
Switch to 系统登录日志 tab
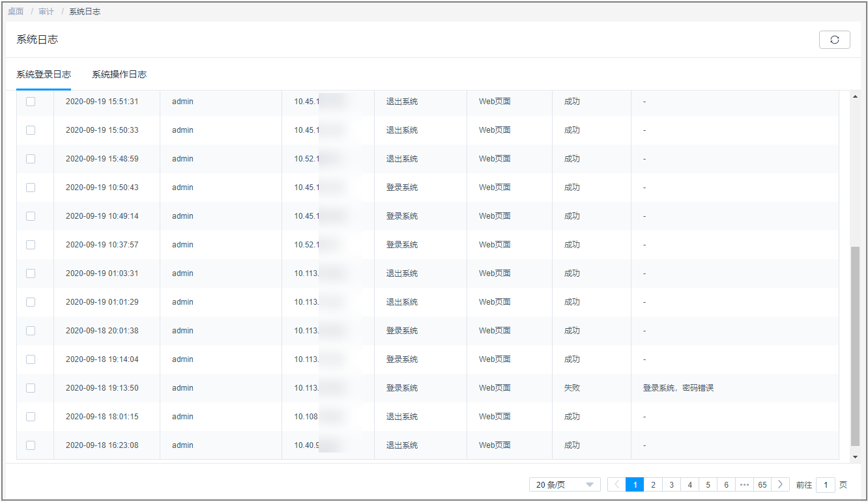click(44, 74)
